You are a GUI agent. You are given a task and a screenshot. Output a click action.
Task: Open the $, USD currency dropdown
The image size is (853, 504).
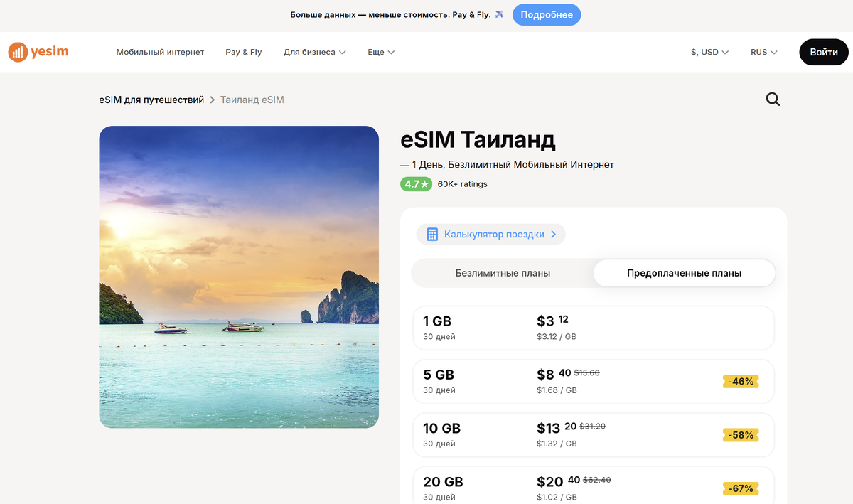(x=709, y=52)
